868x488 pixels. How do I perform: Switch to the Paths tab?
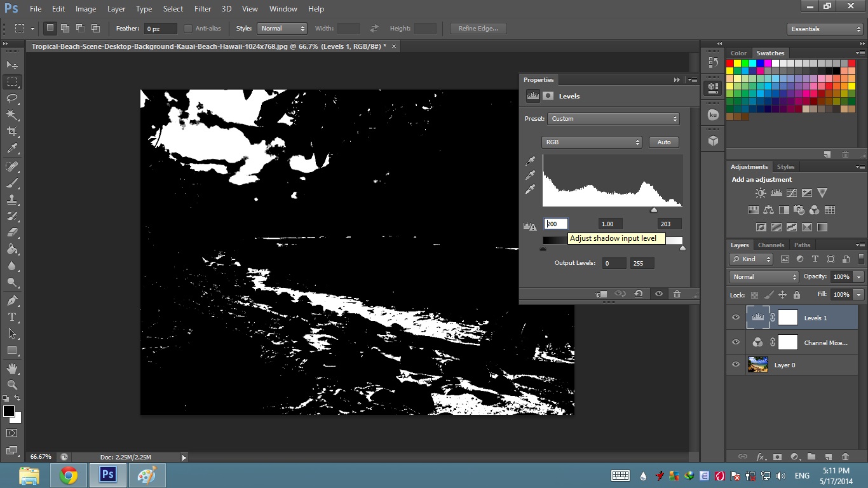(x=803, y=245)
